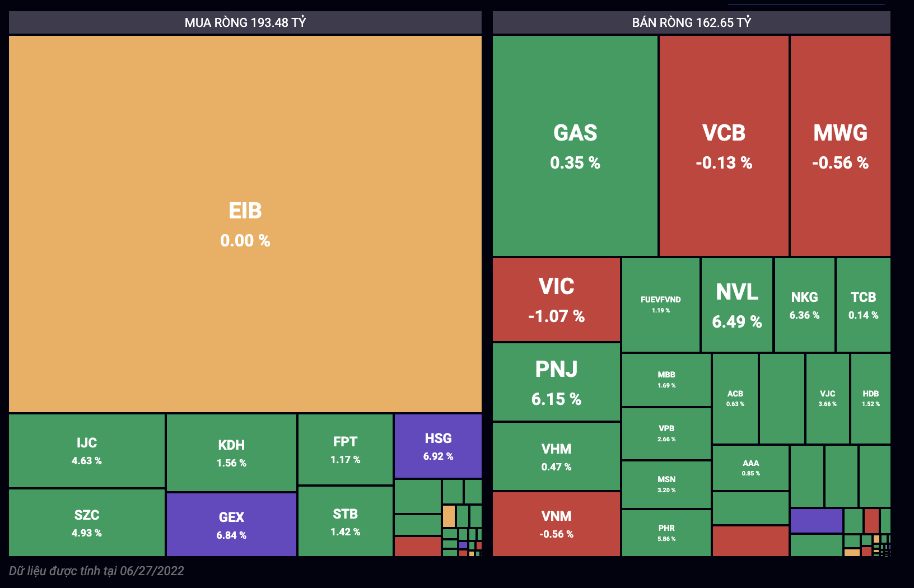Click the VHM 0.47 % tile

(x=556, y=457)
